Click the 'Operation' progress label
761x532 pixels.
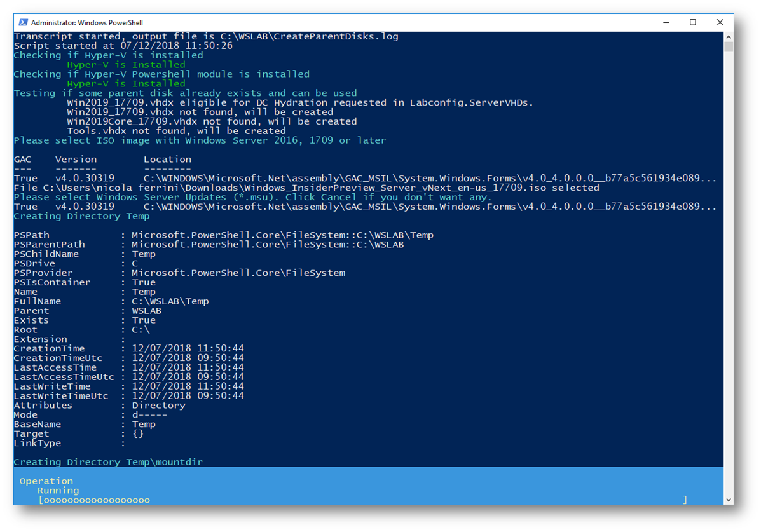[x=46, y=481]
